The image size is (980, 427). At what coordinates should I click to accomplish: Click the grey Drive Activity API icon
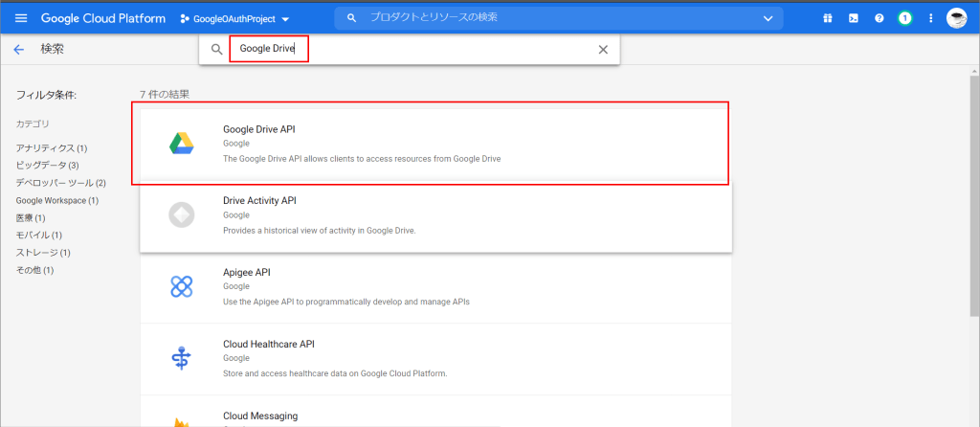click(181, 215)
